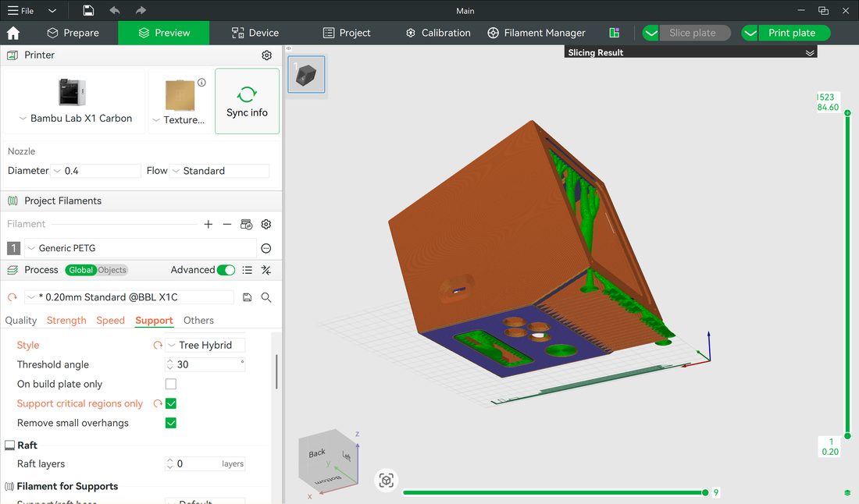Uncheck Remove small overhangs

171,423
